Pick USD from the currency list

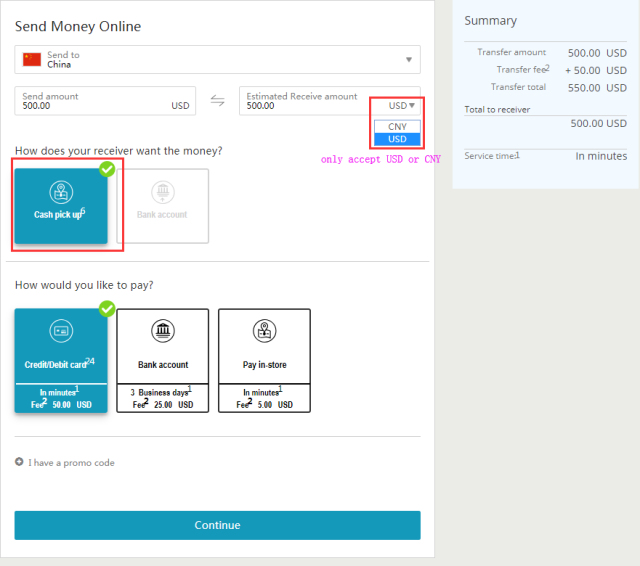pos(397,139)
